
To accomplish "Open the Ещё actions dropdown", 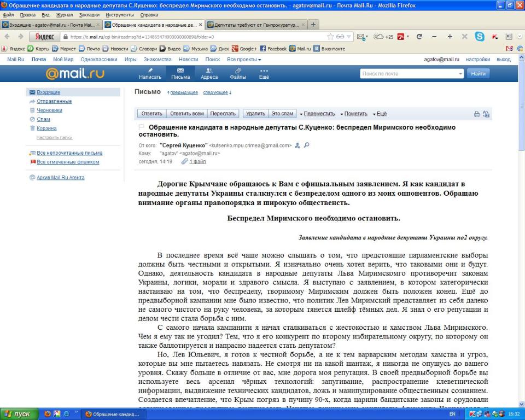I will tap(380, 114).
